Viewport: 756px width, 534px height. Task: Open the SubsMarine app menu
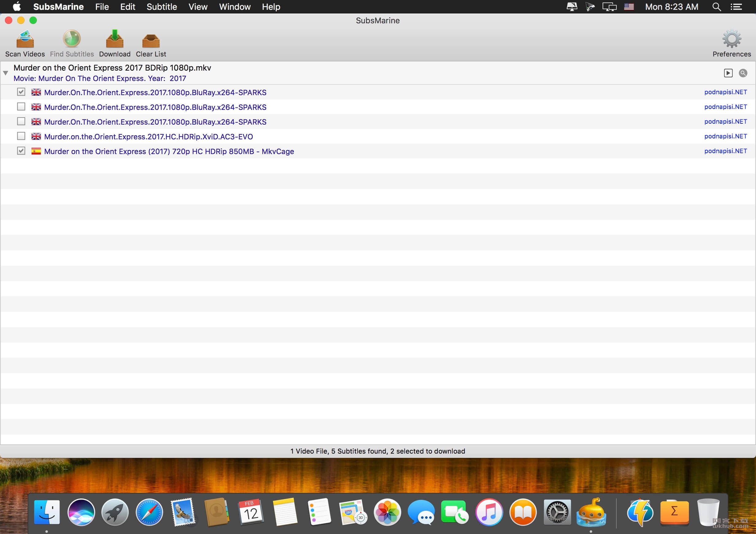tap(59, 6)
